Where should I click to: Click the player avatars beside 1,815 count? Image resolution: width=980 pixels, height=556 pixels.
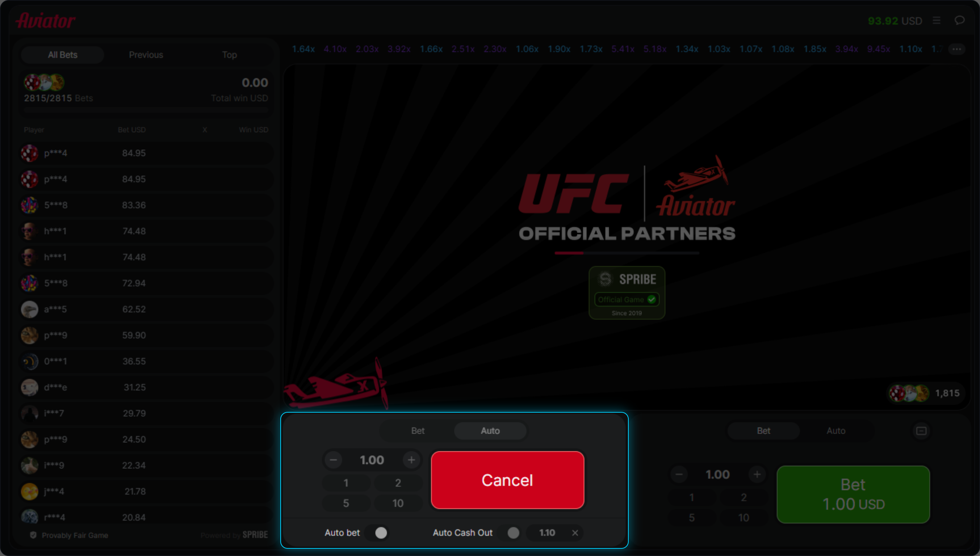[909, 393]
